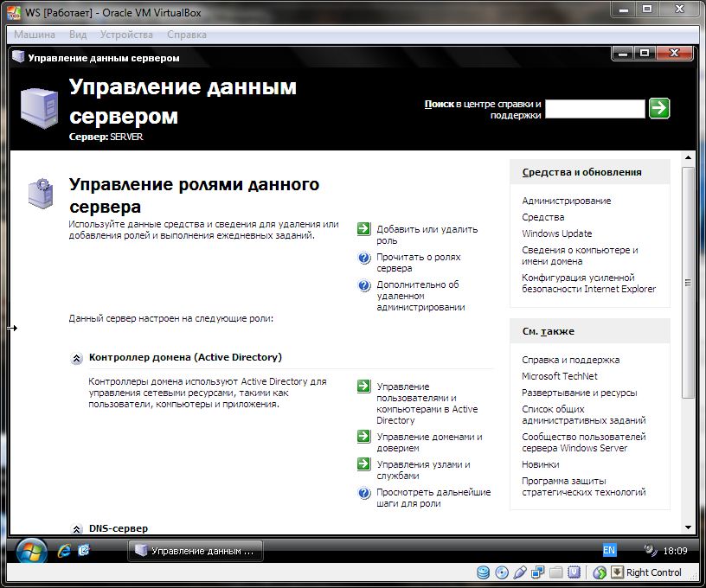Click the Right Control host key label

(654, 572)
